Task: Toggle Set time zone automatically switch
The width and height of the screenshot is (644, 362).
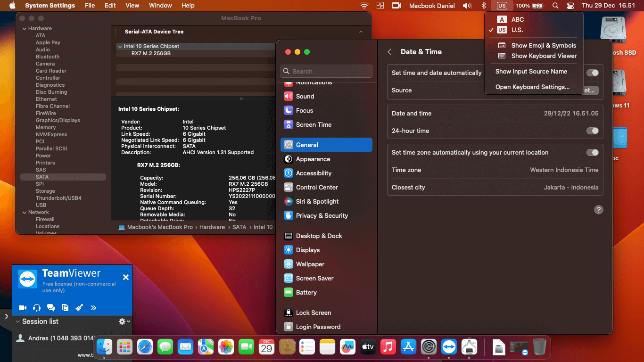Action: (592, 152)
